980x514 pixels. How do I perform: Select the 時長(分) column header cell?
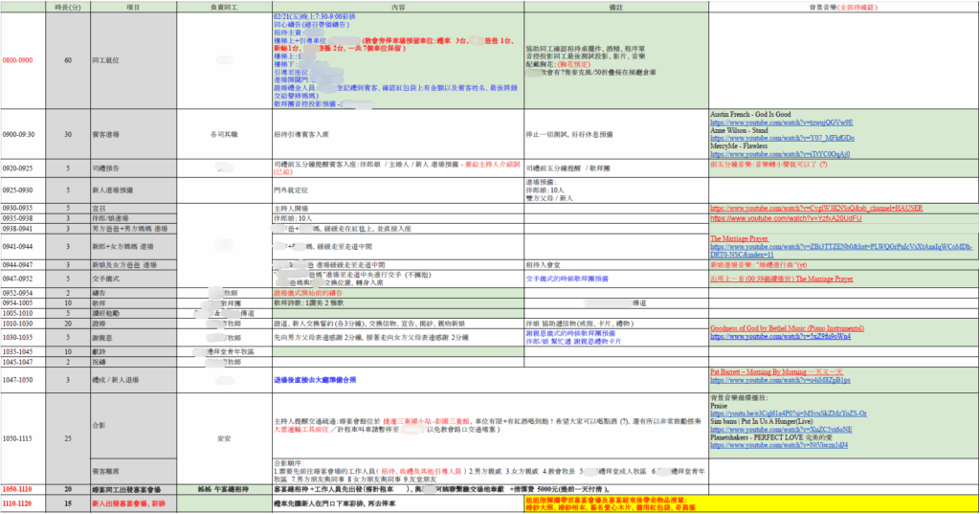point(68,7)
